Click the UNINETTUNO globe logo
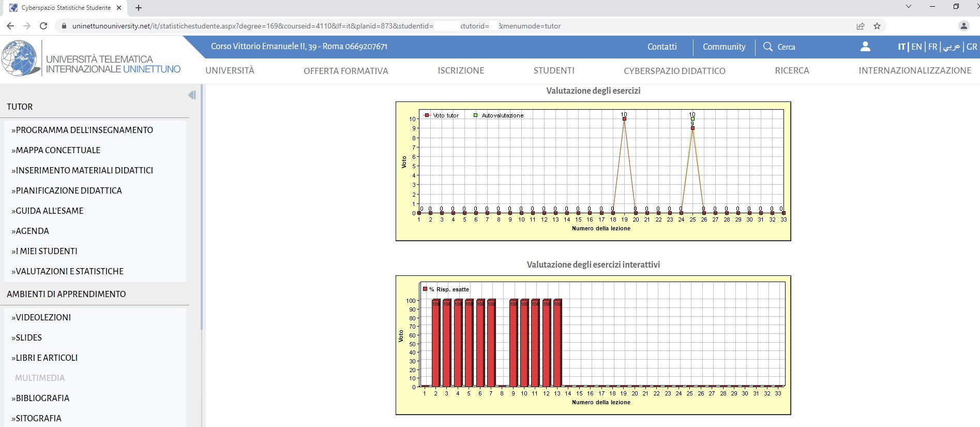The width and height of the screenshot is (980, 427). 20,58
